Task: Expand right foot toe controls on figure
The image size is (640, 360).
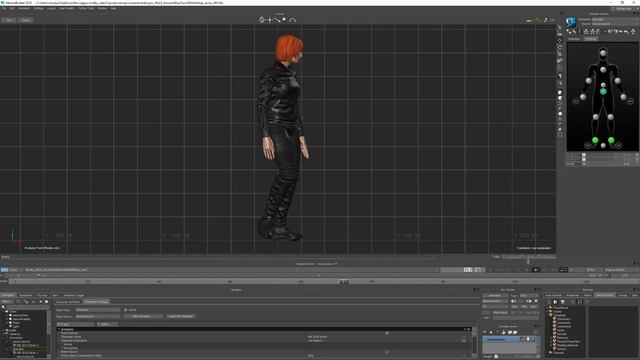Action: tap(619, 145)
